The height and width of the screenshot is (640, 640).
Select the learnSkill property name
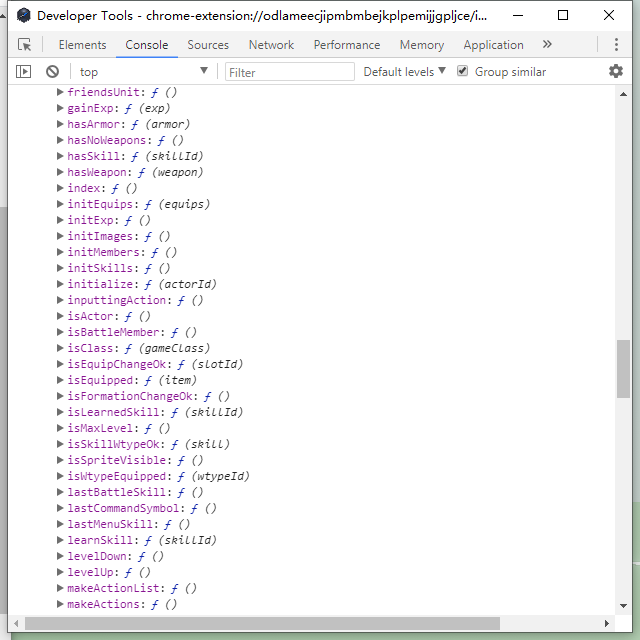100,540
